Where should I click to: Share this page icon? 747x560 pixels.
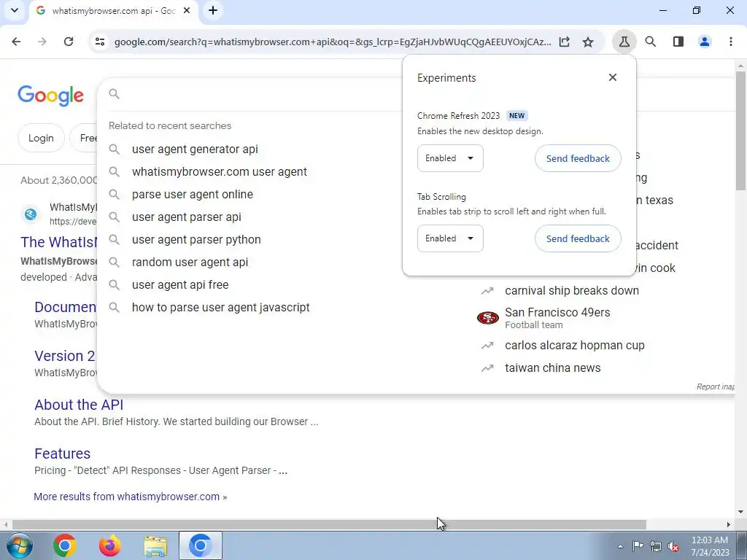point(565,42)
